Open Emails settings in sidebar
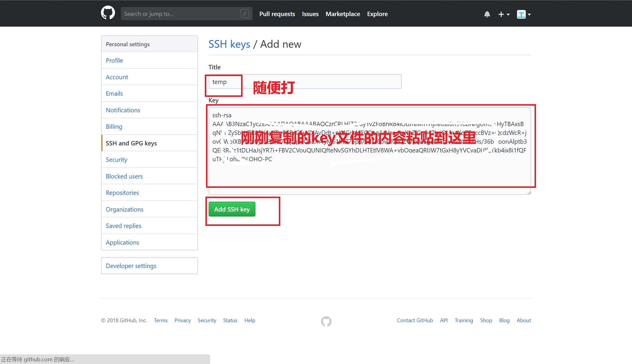632x364 pixels. (x=114, y=93)
